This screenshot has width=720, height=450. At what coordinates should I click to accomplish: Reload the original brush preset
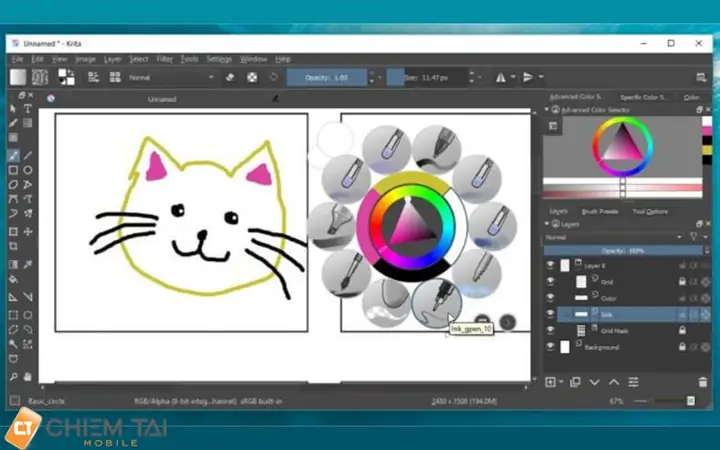pyautogui.click(x=274, y=77)
